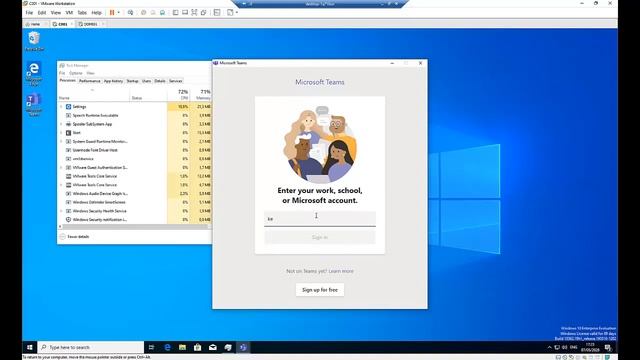Image resolution: width=640 pixels, height=360 pixels.
Task: Open VMware Edit menu
Action: pos(42,13)
